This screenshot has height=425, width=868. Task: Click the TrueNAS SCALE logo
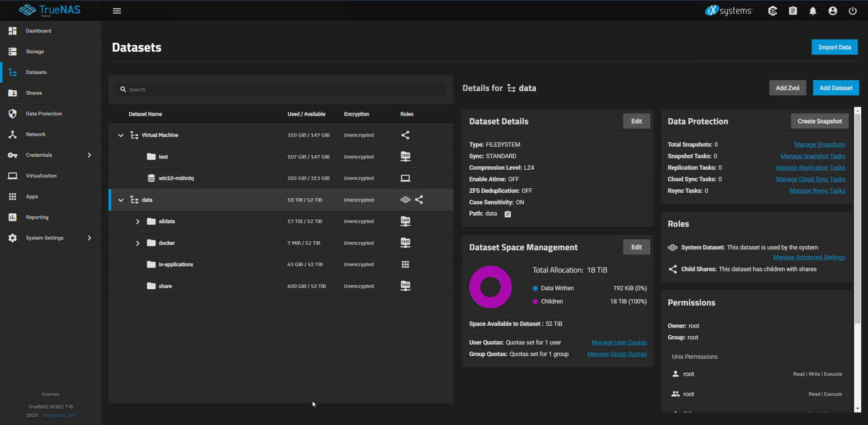(x=50, y=10)
